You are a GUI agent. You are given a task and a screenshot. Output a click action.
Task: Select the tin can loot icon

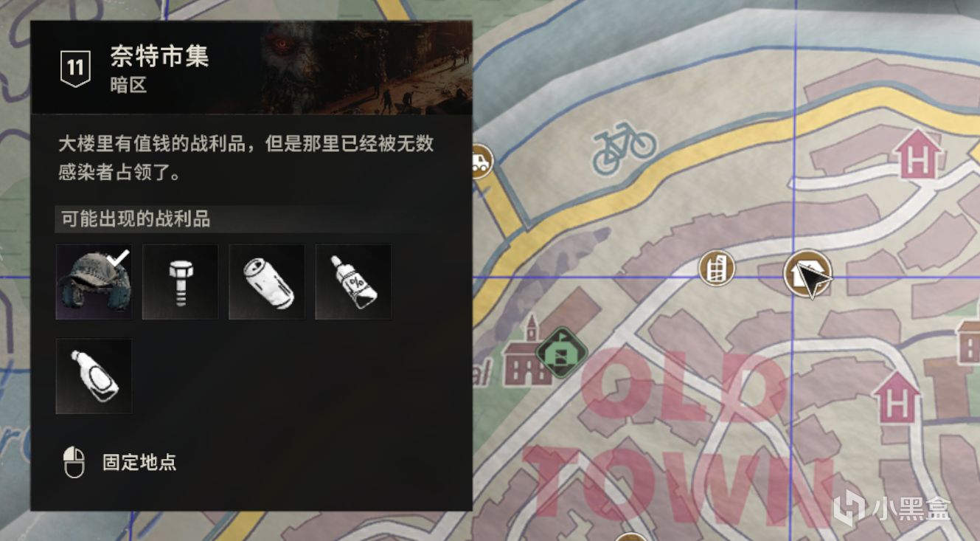click(x=267, y=282)
